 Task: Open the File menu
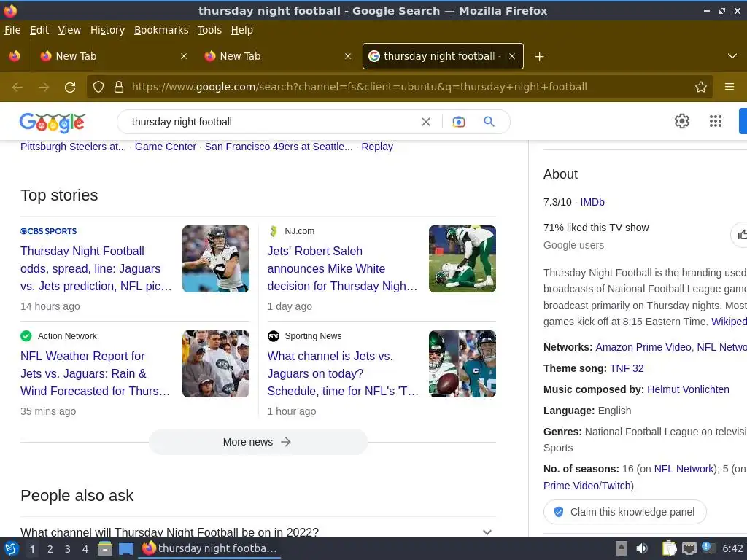pyautogui.click(x=12, y=30)
